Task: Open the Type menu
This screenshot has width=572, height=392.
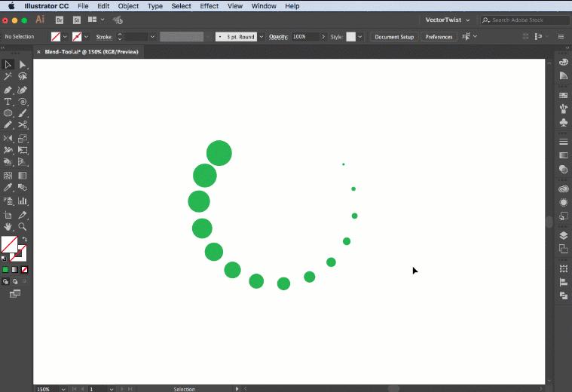Action: coord(155,6)
